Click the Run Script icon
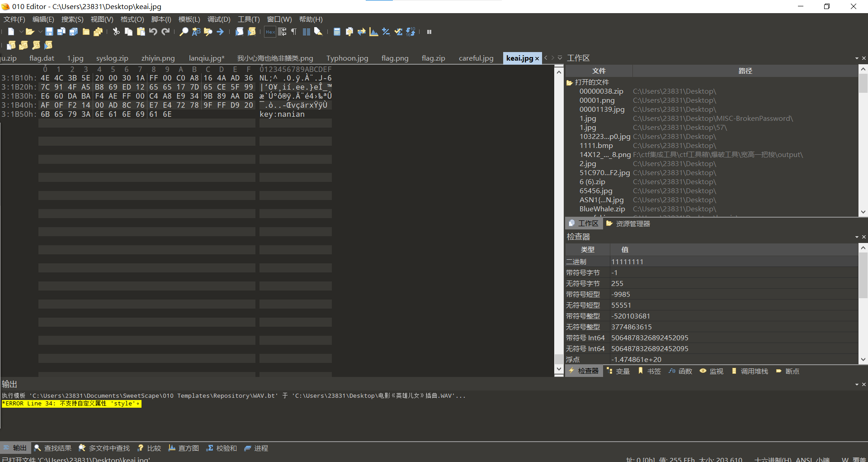Screen dimensions: 868x462 pos(240,32)
